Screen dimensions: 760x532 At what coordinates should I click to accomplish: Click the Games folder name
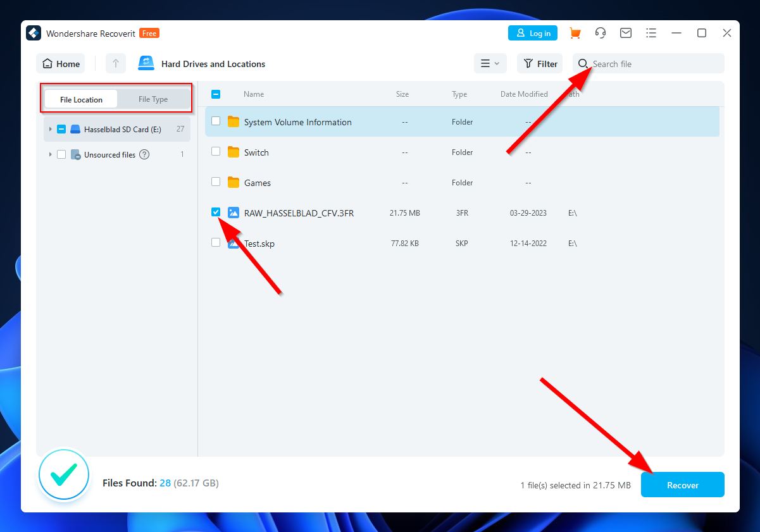point(258,183)
